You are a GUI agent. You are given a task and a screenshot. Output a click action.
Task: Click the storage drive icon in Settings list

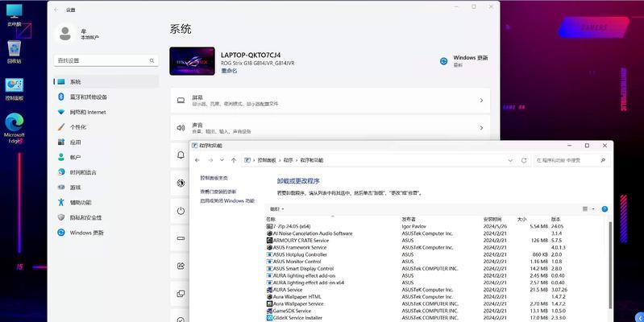pyautogui.click(x=181, y=238)
